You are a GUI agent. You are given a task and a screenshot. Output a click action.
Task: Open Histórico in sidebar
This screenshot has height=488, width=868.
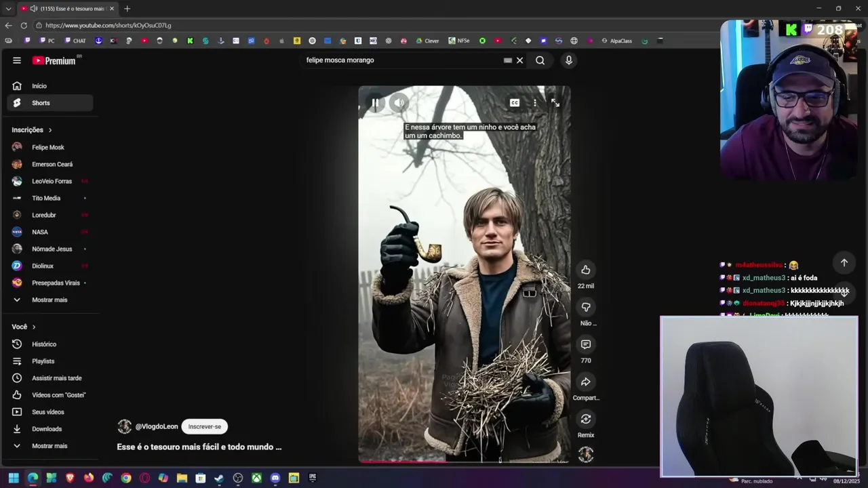50,344
